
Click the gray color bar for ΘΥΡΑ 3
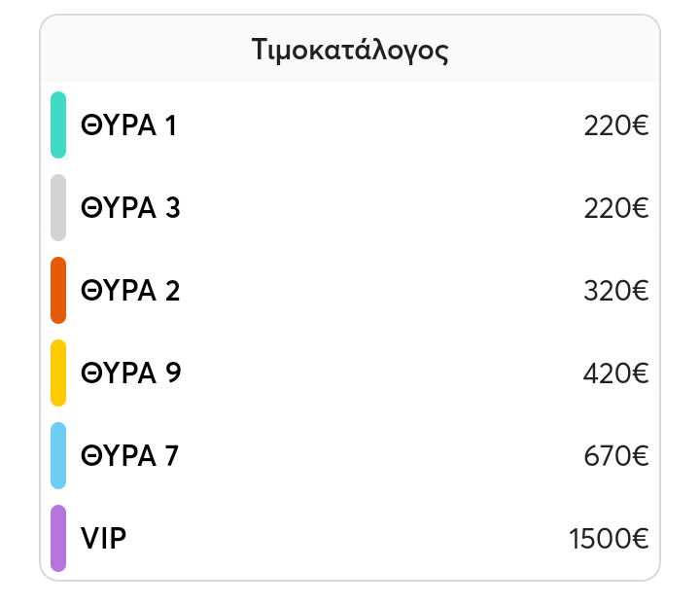(x=58, y=207)
